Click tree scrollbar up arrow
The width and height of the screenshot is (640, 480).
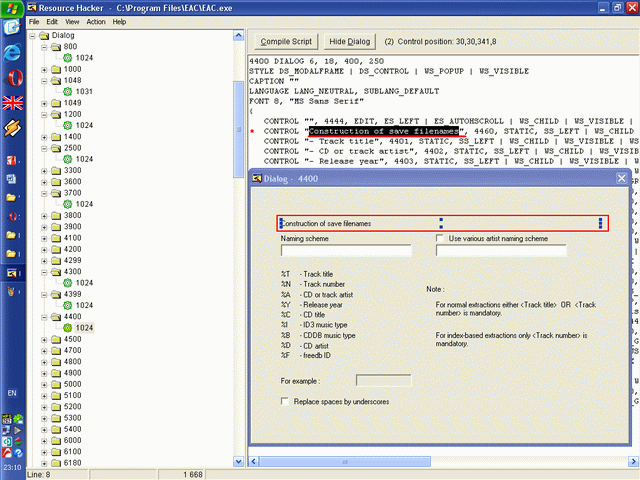[238, 36]
